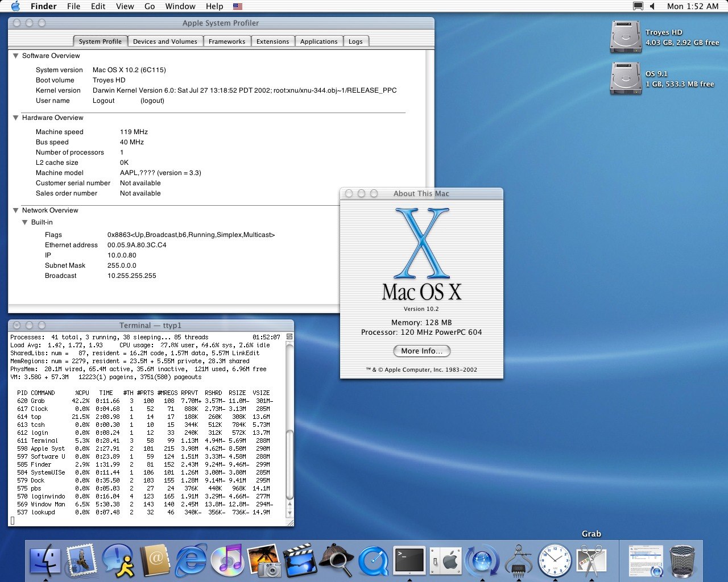This screenshot has width=728, height=582.
Task: Open the Trash in the Dock
Action: 682,560
